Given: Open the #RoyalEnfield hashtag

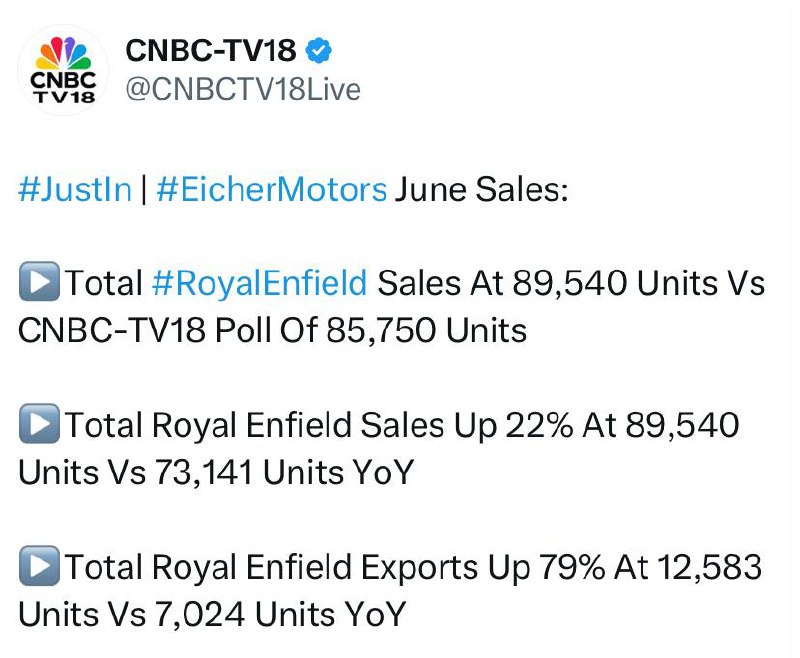Looking at the screenshot, I should coord(259,283).
